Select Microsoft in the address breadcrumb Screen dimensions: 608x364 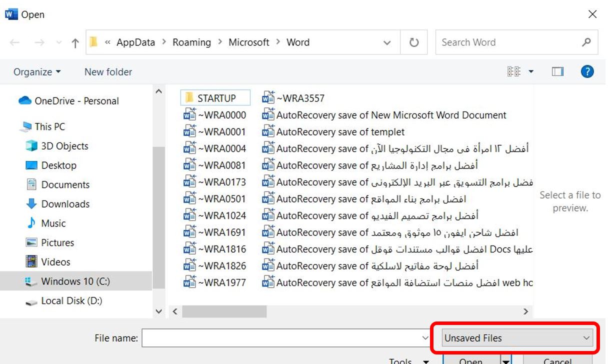tap(248, 42)
